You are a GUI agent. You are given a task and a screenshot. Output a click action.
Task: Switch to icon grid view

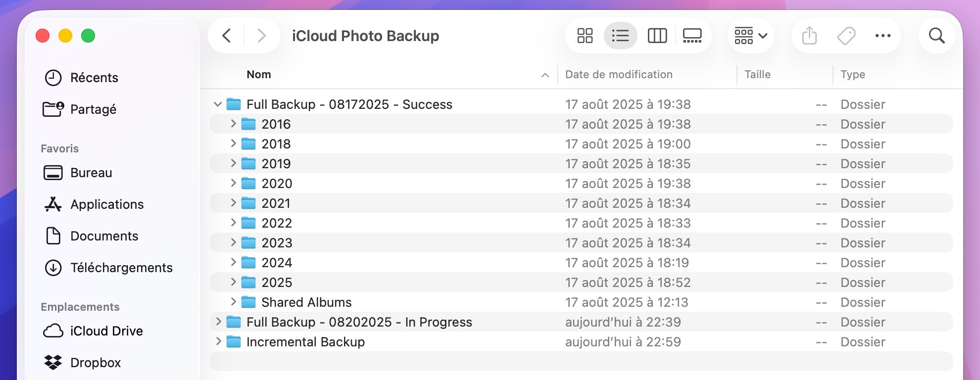tap(585, 36)
